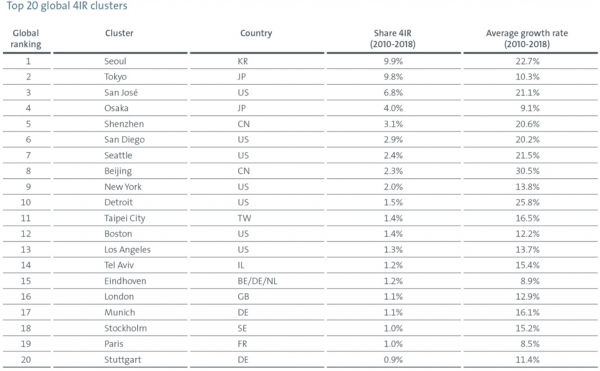The height and width of the screenshot is (371, 600).
Task: Click the Share 4IR (2010-2018) header
Action: [x=393, y=39]
